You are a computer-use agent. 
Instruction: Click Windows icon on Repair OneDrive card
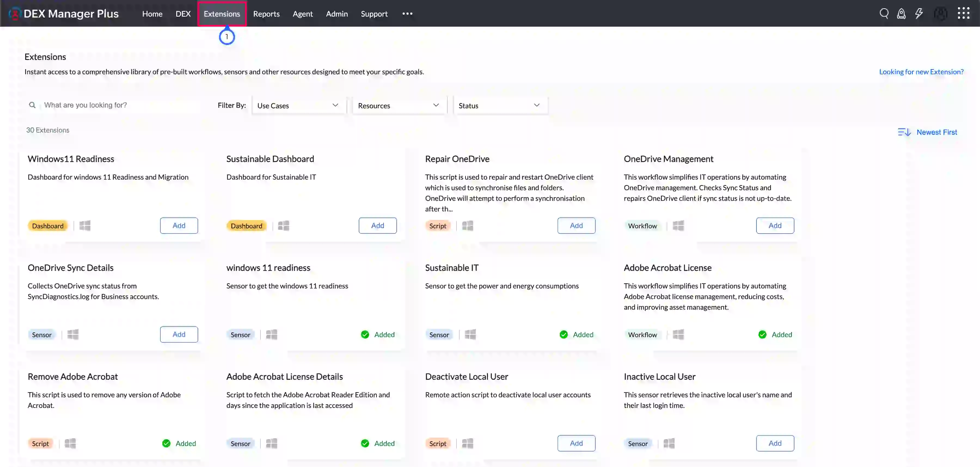(468, 226)
